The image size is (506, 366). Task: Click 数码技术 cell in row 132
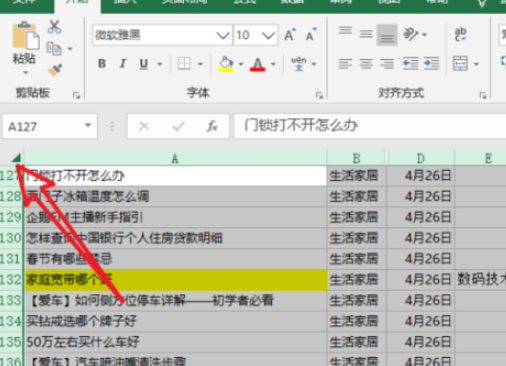tap(481, 280)
